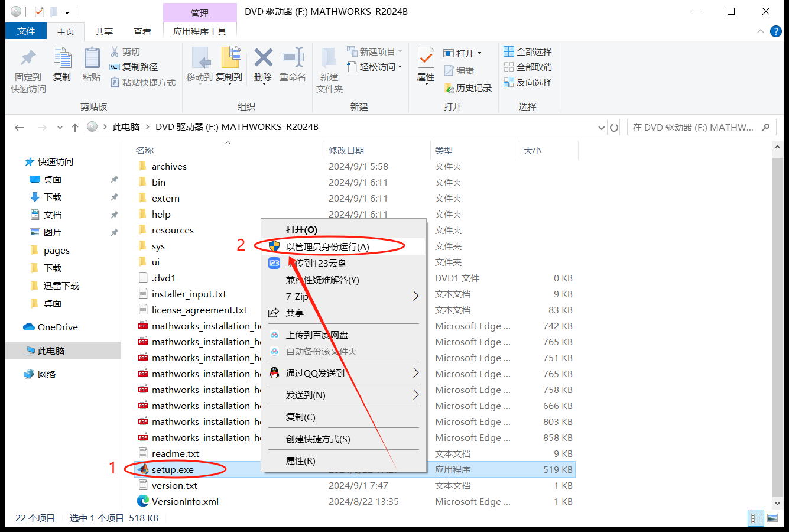The height and width of the screenshot is (532, 789).
Task: Switch to large icons view in status bar
Action: 772,518
